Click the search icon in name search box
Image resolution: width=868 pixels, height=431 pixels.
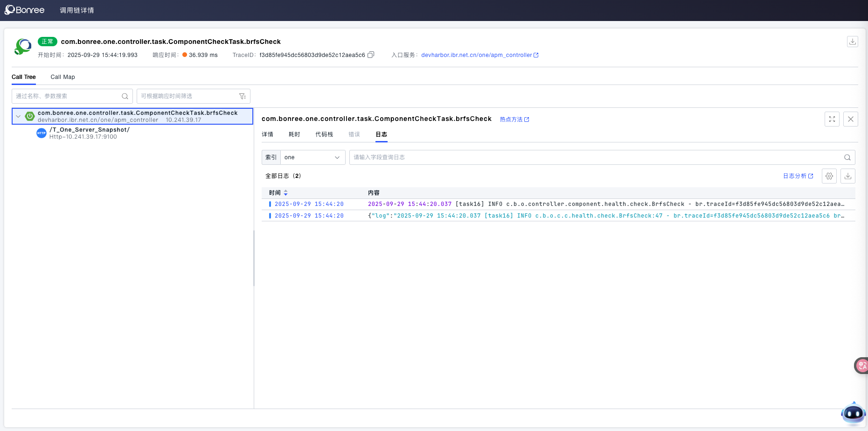click(x=125, y=96)
